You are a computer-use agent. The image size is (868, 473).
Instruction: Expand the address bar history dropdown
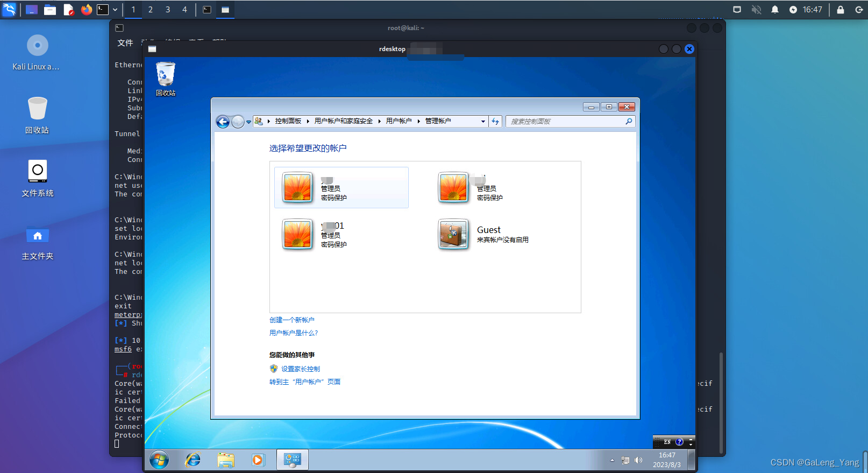(483, 122)
